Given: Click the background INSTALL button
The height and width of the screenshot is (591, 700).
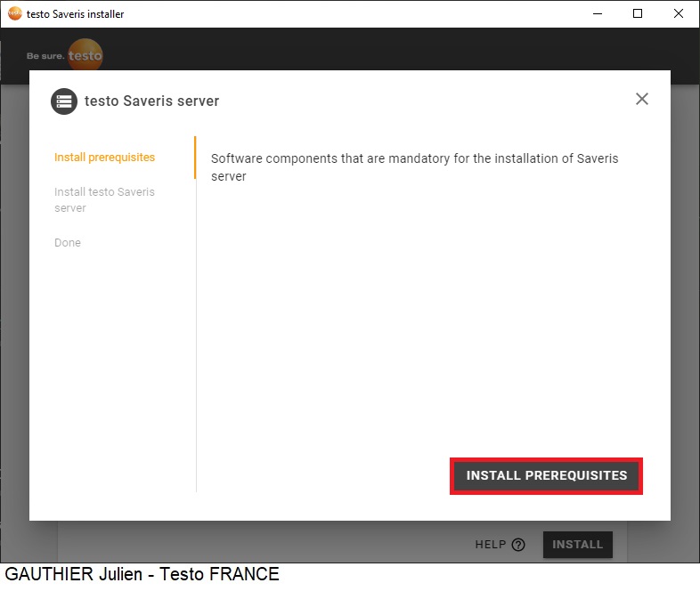Looking at the screenshot, I should 578,545.
